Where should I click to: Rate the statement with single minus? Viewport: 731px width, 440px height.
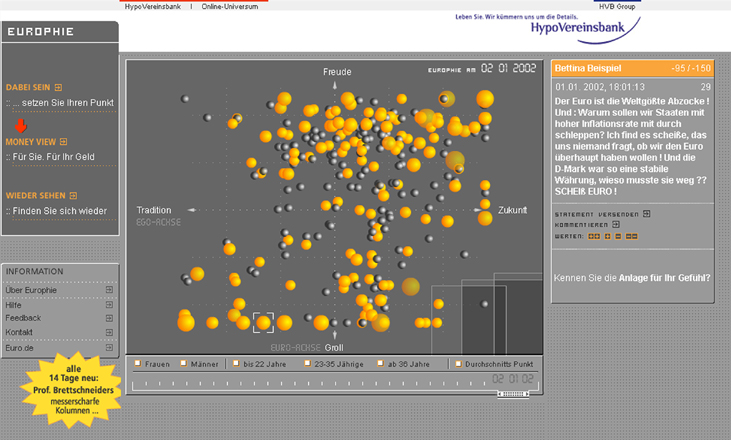point(618,236)
